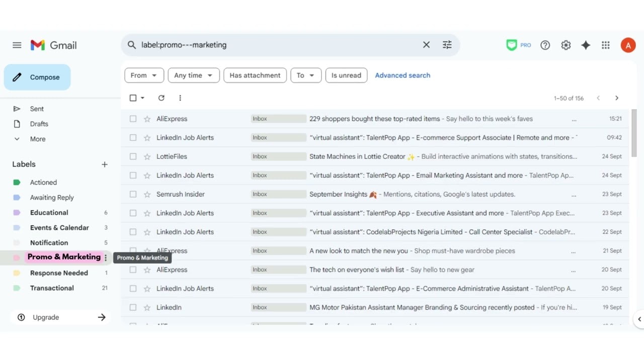Image resolution: width=644 pixels, height=362 pixels.
Task: Open the Any time dropdown
Action: [x=193, y=75]
